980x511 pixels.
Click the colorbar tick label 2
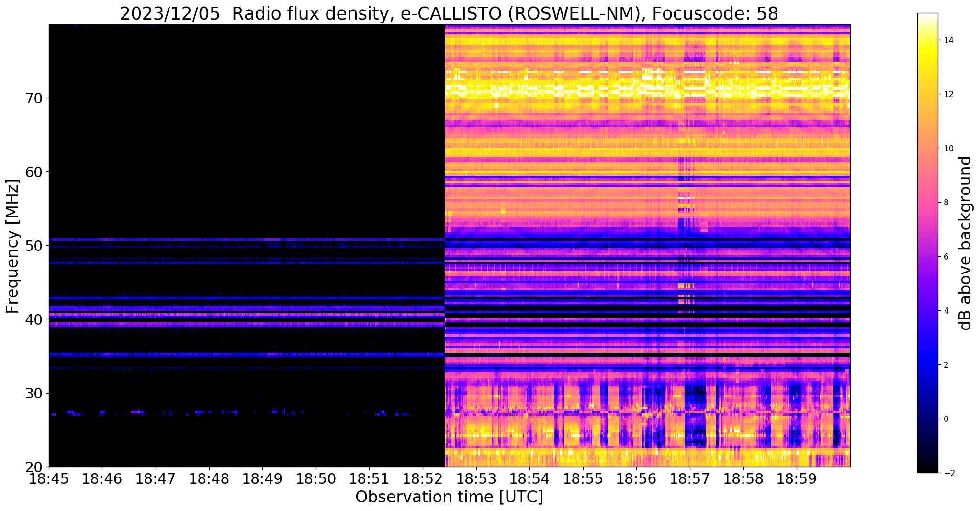point(946,365)
